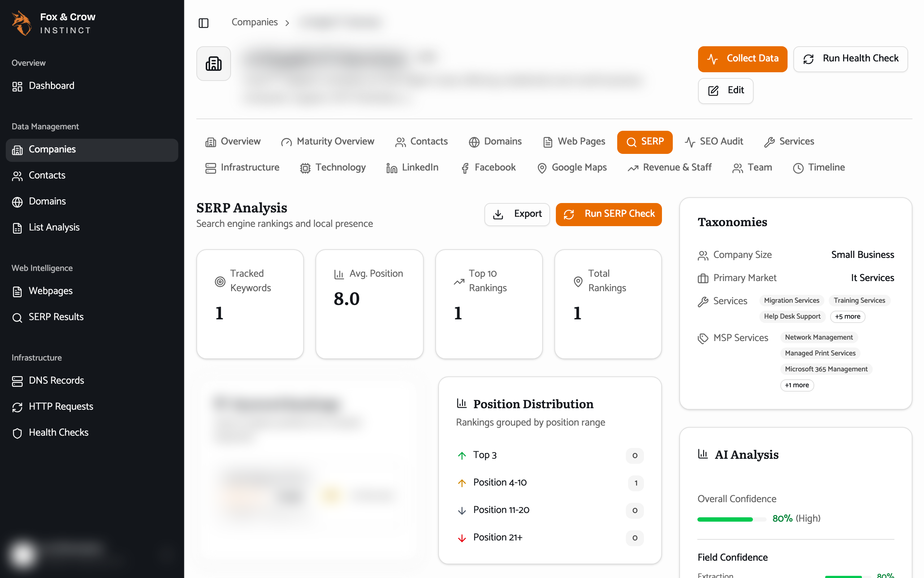Click the Migration Services tag
Viewport: 924px width, 578px height.
[x=792, y=301]
